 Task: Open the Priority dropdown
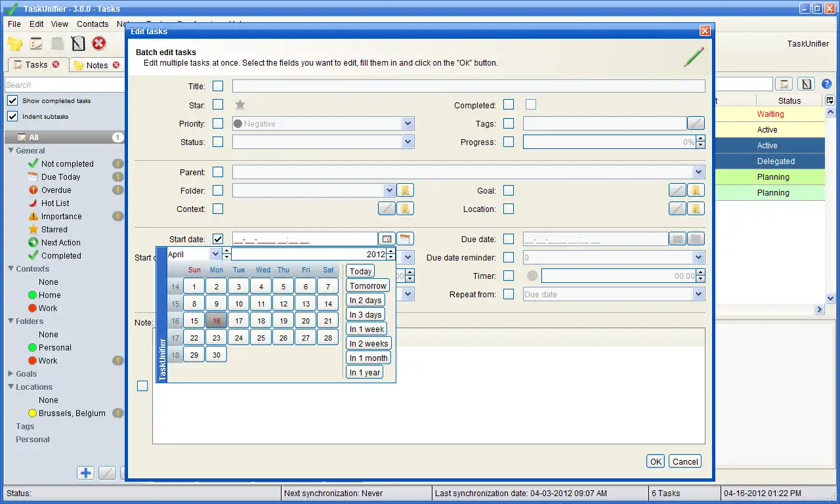click(408, 123)
